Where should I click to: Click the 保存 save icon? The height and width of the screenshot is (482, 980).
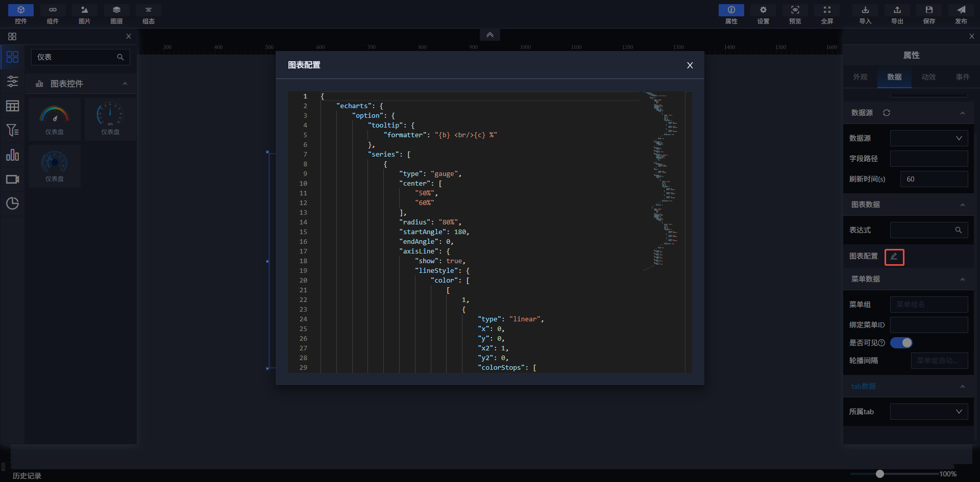(x=929, y=14)
